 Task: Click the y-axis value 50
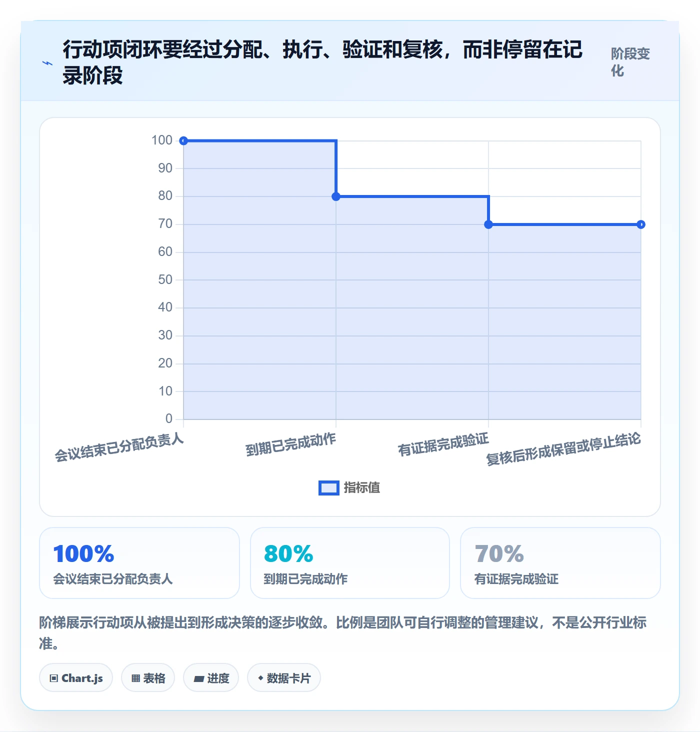coord(165,279)
